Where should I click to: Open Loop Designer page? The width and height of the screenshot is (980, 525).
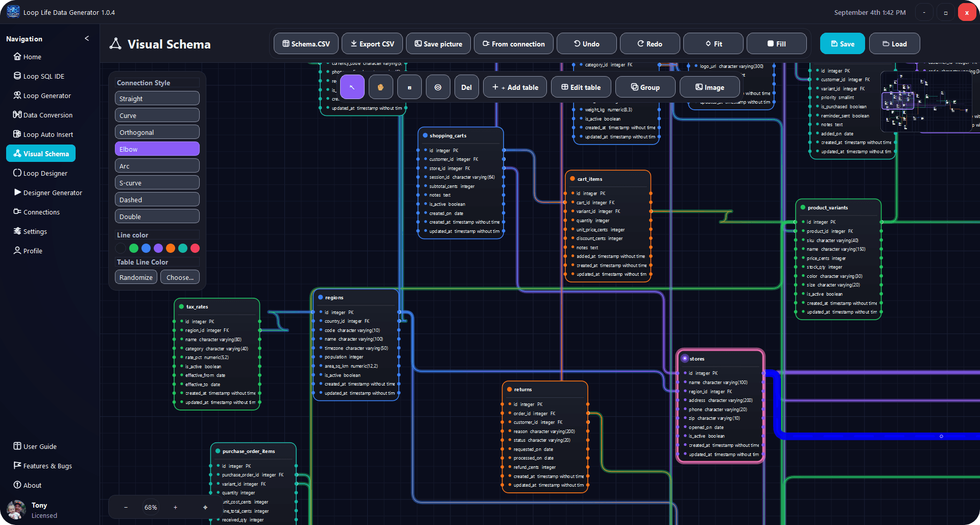tap(40, 173)
